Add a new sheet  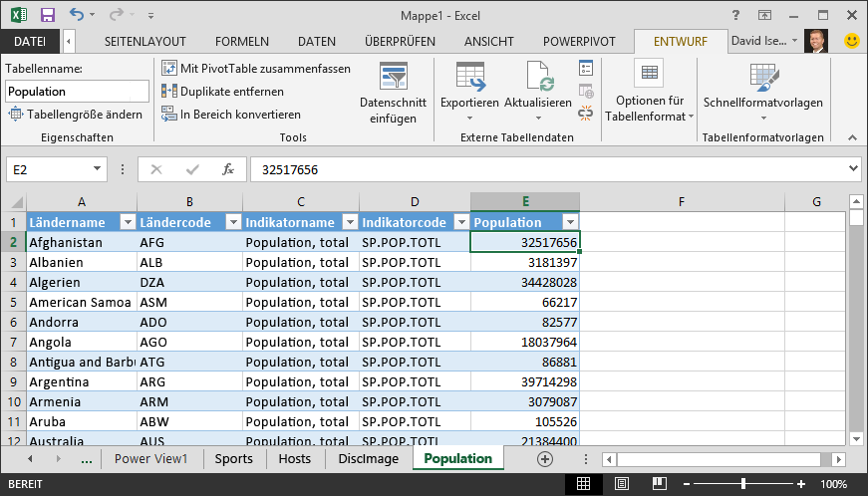pos(545,459)
